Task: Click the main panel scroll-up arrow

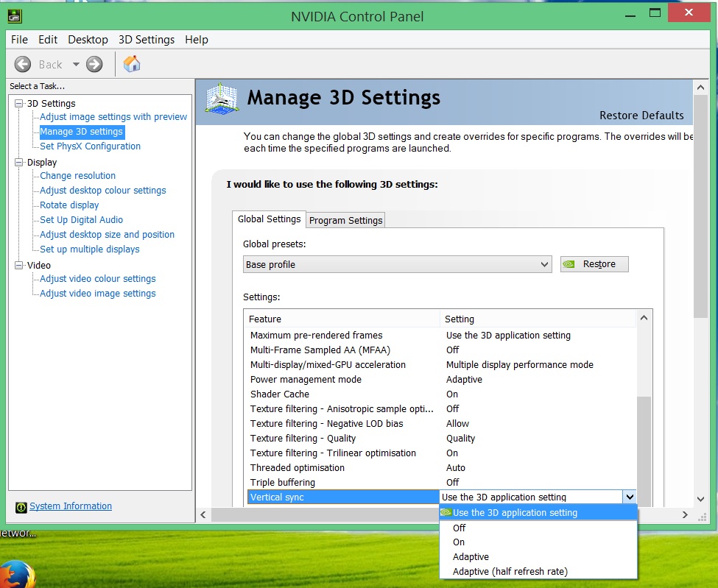Action: 700,87
